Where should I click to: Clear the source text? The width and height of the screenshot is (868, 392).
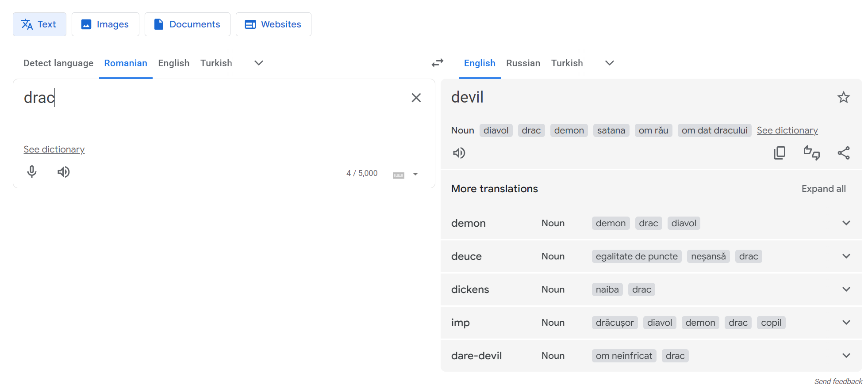tap(416, 98)
